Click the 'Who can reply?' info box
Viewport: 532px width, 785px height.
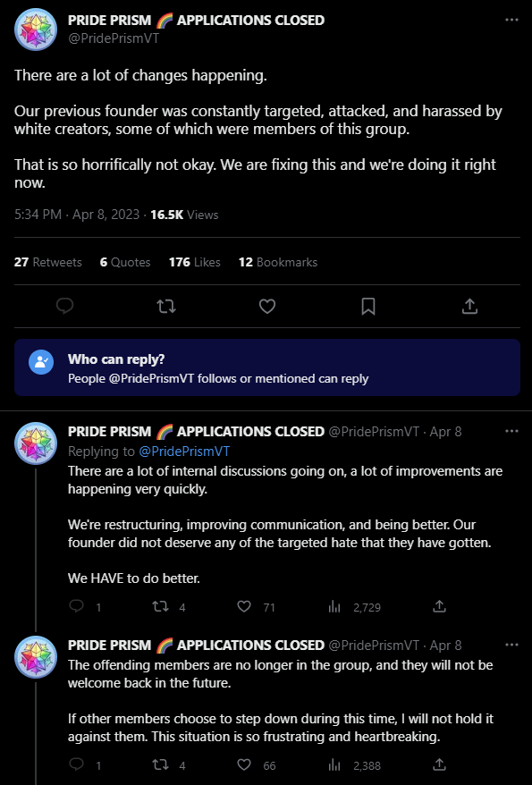(x=266, y=368)
